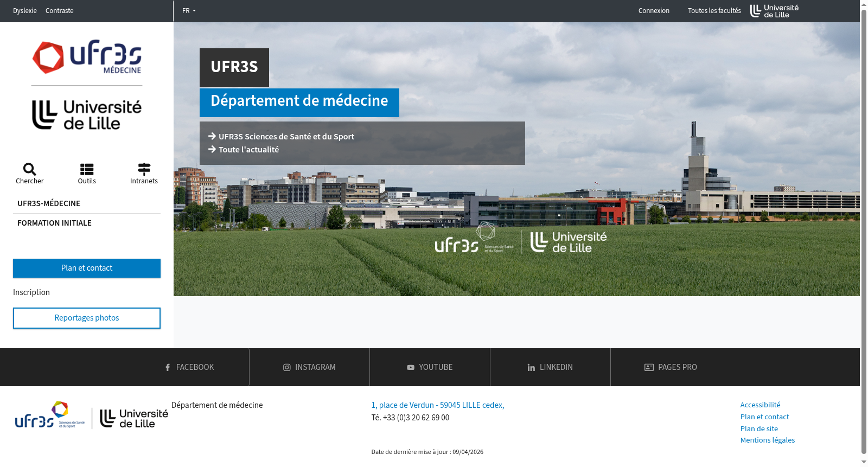This screenshot has width=868, height=467.
Task: Toggle Contraste display mode
Action: tap(60, 11)
